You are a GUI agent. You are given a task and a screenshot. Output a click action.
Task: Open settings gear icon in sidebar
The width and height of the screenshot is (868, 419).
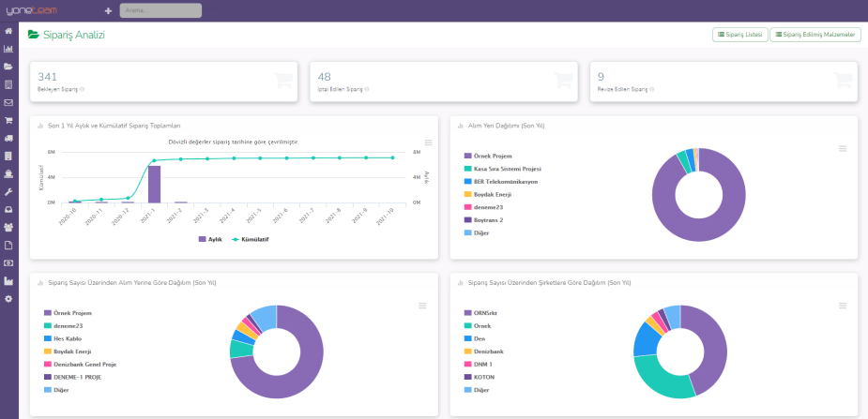8,298
